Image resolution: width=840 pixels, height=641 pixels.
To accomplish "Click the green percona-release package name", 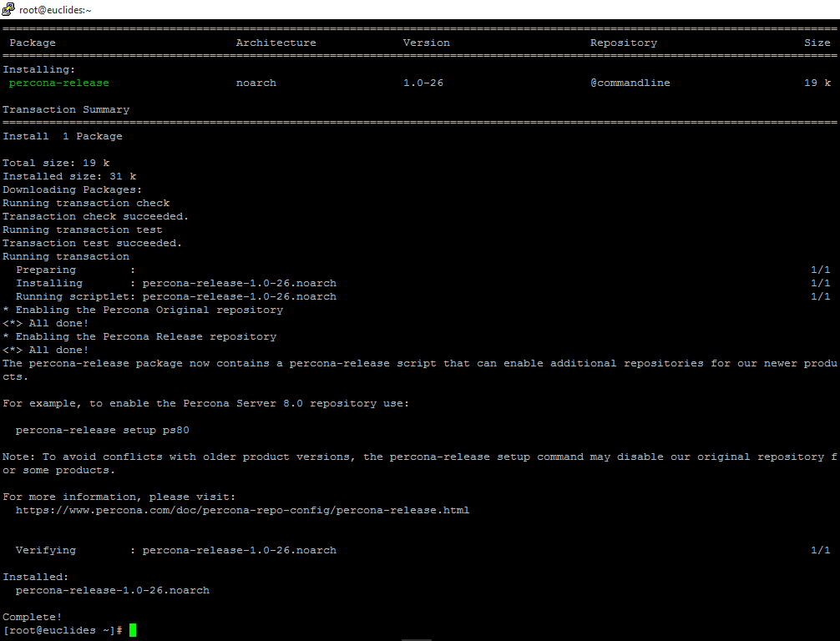I will coord(59,83).
